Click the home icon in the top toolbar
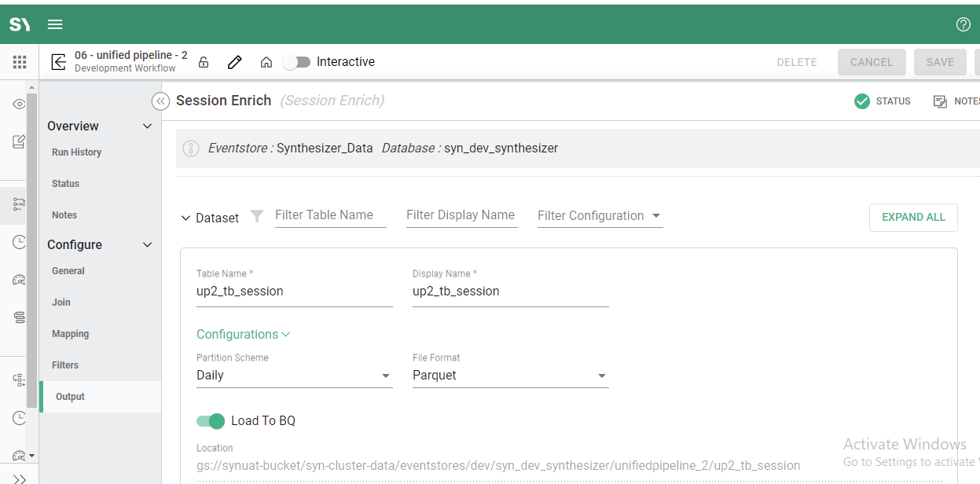Image resolution: width=980 pixels, height=484 pixels. (x=266, y=61)
